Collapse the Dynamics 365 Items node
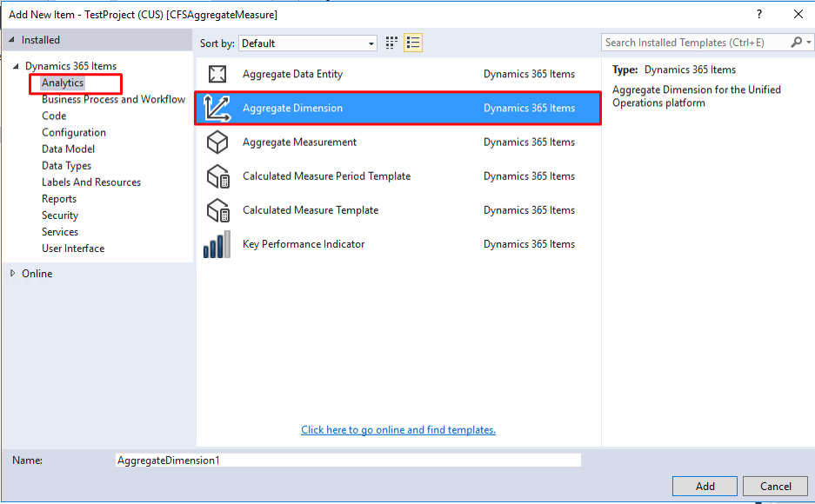815x504 pixels. tap(16, 67)
